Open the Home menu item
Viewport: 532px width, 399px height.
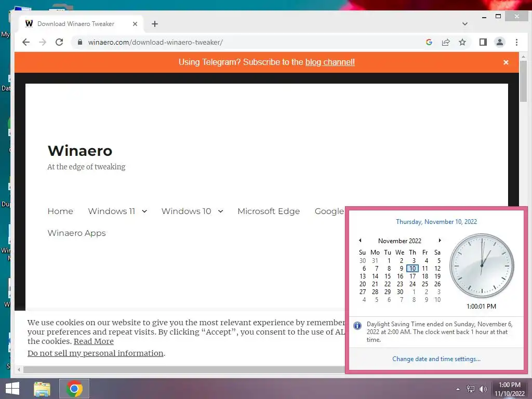(x=60, y=211)
